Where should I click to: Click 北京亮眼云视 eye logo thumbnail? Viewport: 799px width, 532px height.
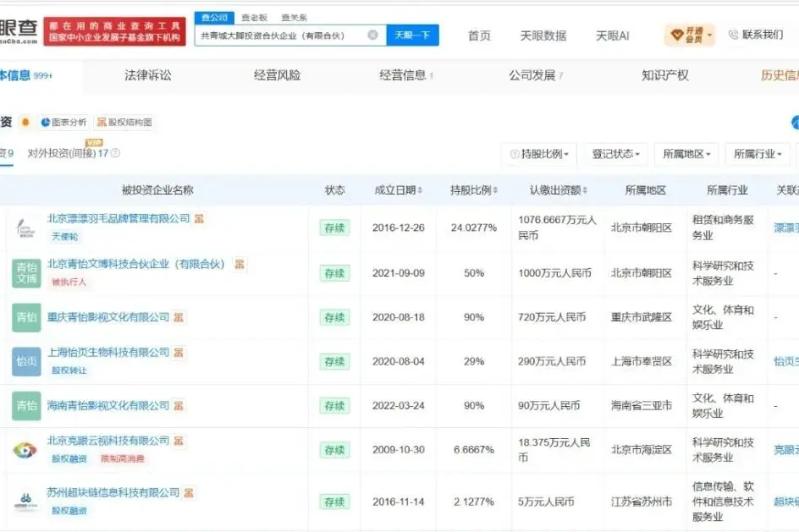(x=25, y=450)
